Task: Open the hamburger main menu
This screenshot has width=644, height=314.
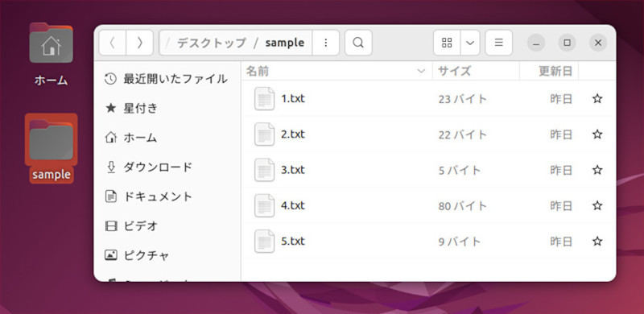Action: pos(498,43)
